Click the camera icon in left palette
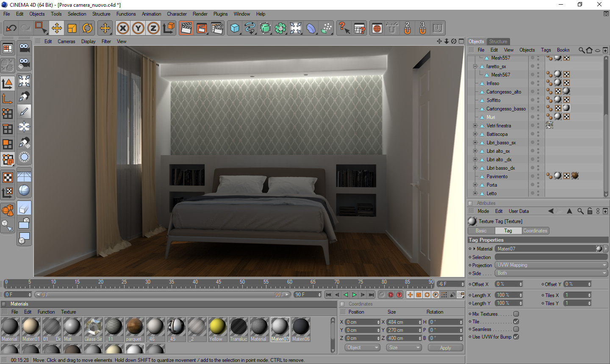This screenshot has height=364, width=610. tap(24, 48)
